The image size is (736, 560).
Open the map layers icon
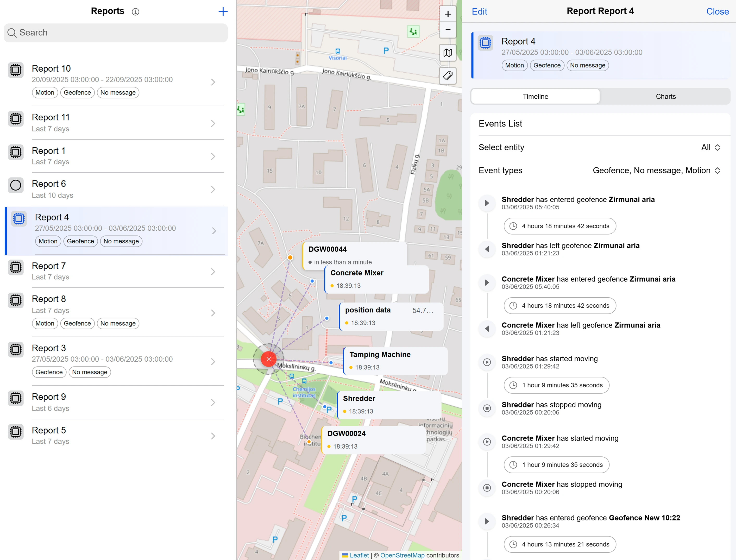(448, 53)
